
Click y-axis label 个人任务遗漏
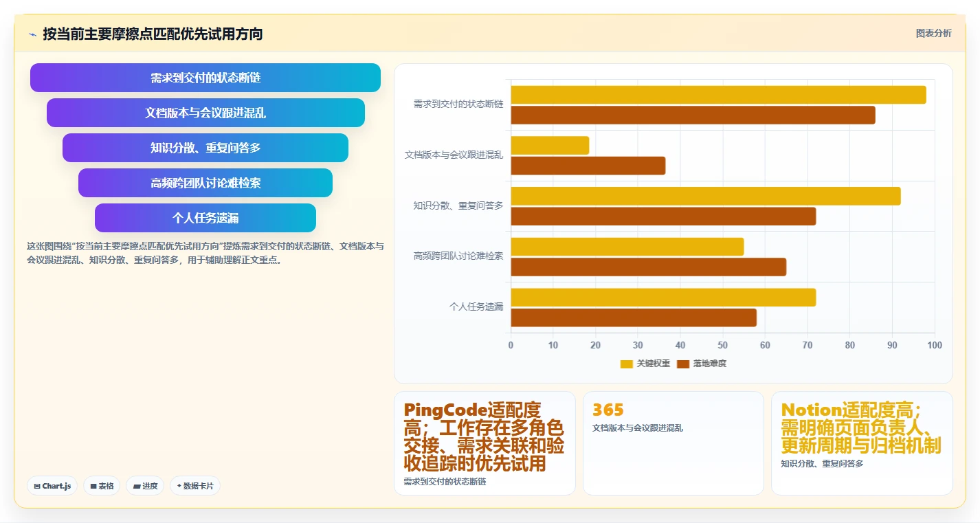click(x=476, y=307)
